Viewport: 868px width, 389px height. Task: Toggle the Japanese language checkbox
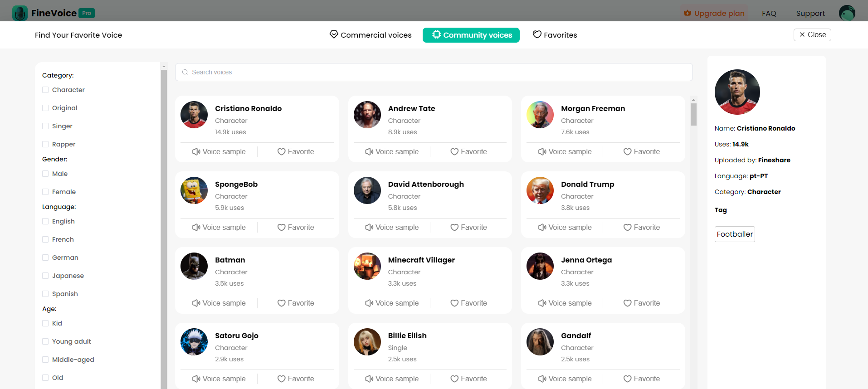pyautogui.click(x=45, y=276)
